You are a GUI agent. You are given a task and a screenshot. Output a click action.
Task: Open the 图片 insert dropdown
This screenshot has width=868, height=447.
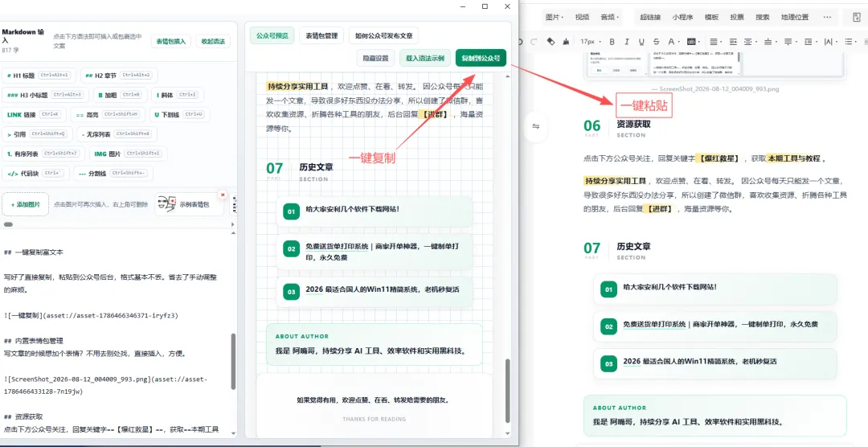coord(554,17)
